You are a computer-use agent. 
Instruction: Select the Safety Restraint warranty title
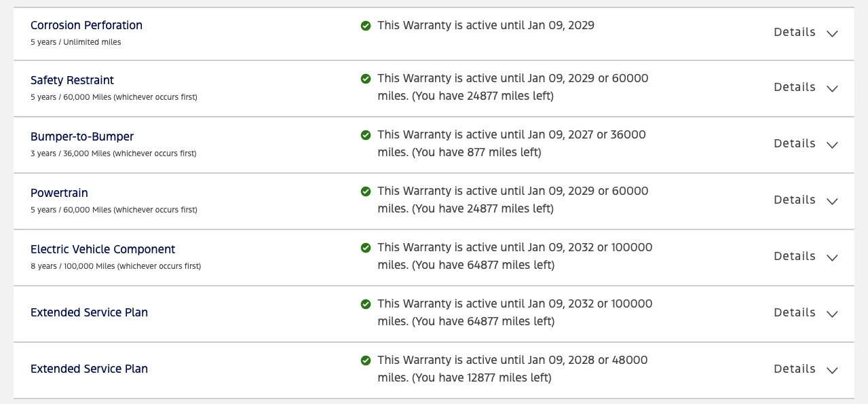[72, 80]
